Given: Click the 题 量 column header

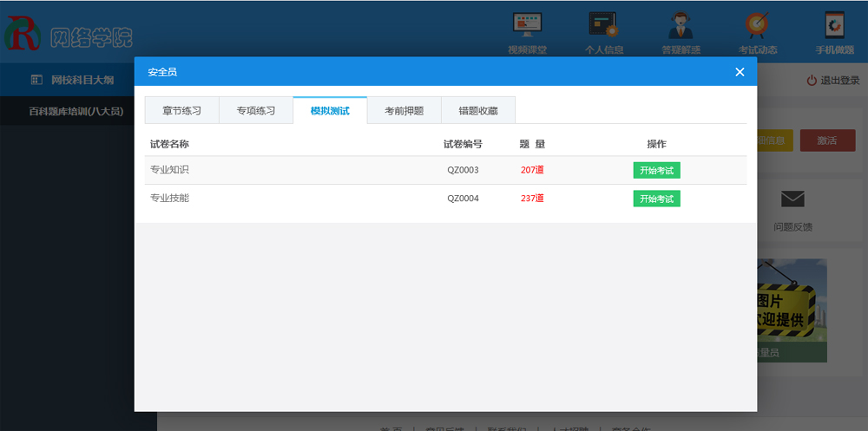Looking at the screenshot, I should point(533,145).
